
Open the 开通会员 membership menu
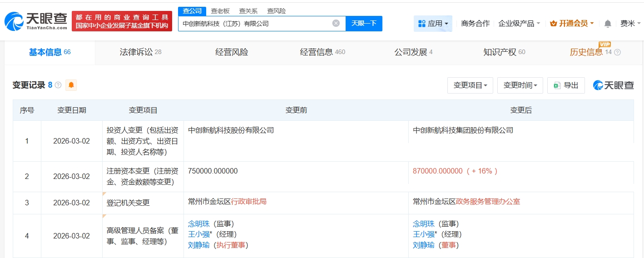point(572,24)
